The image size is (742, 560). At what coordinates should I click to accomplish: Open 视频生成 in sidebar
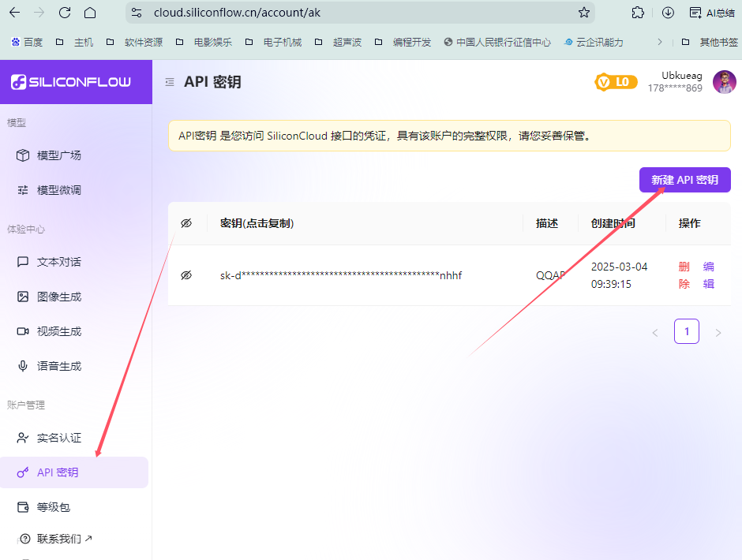(x=49, y=331)
